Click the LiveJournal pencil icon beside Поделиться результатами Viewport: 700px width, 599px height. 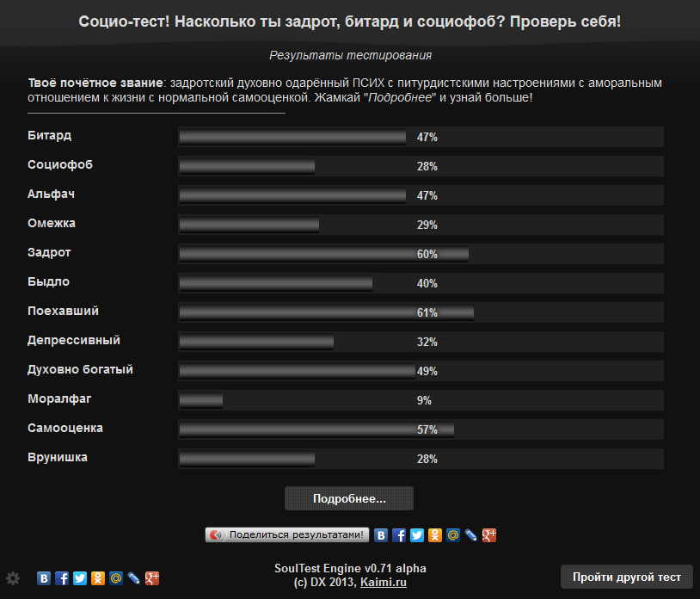[x=471, y=535]
